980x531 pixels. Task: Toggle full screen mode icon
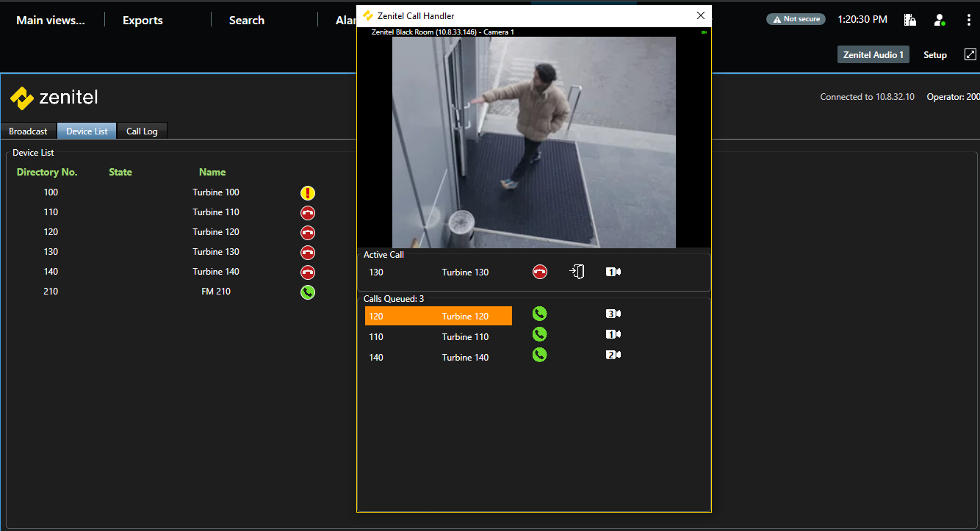pyautogui.click(x=970, y=54)
